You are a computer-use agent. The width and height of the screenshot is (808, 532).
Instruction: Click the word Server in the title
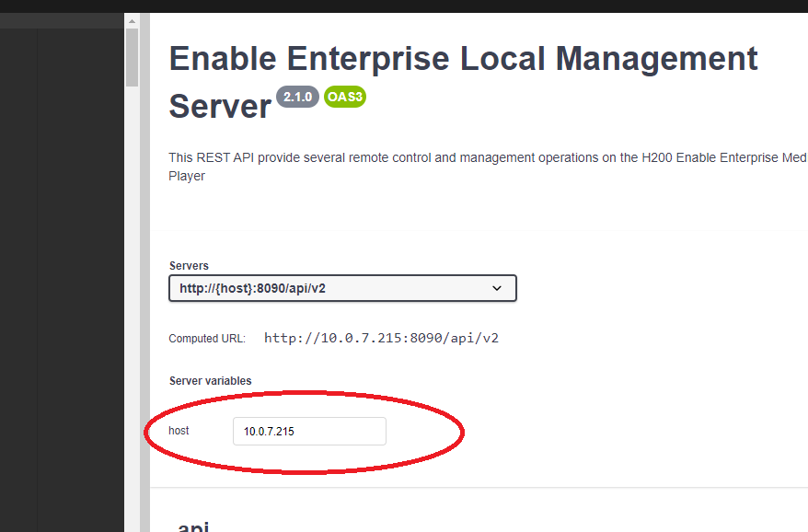click(220, 107)
